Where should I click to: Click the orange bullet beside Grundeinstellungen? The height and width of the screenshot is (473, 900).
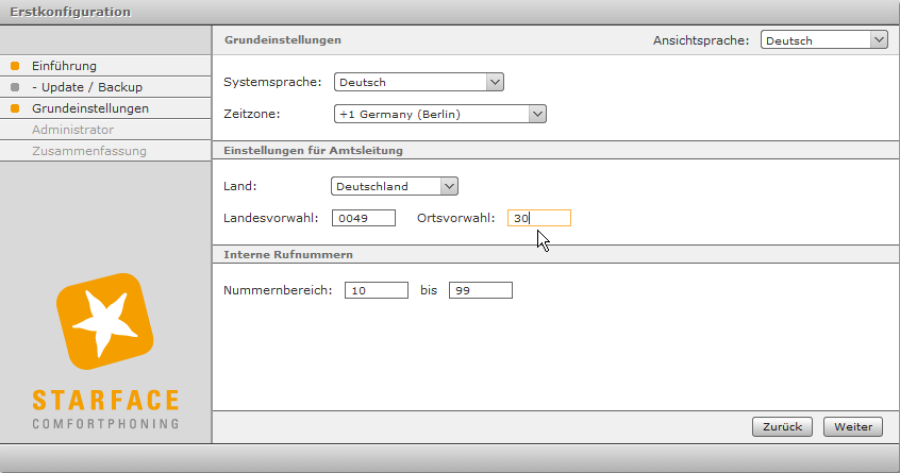[15, 108]
